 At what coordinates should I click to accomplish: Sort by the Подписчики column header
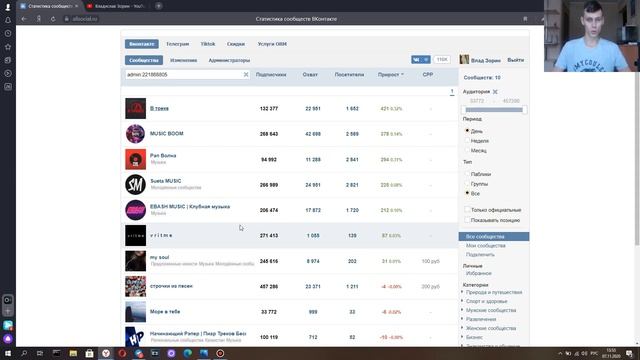click(271, 75)
